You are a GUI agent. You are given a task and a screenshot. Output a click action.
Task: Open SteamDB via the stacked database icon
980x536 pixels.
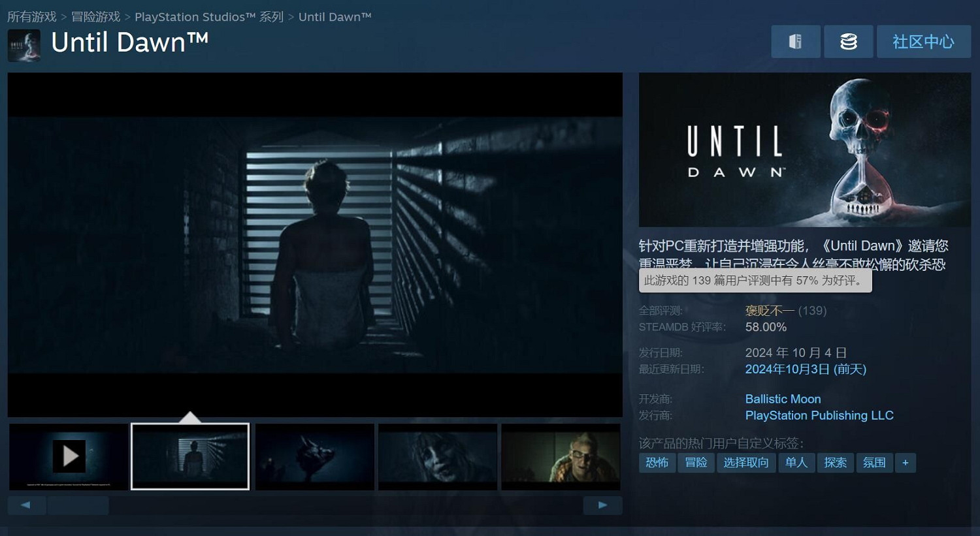848,41
